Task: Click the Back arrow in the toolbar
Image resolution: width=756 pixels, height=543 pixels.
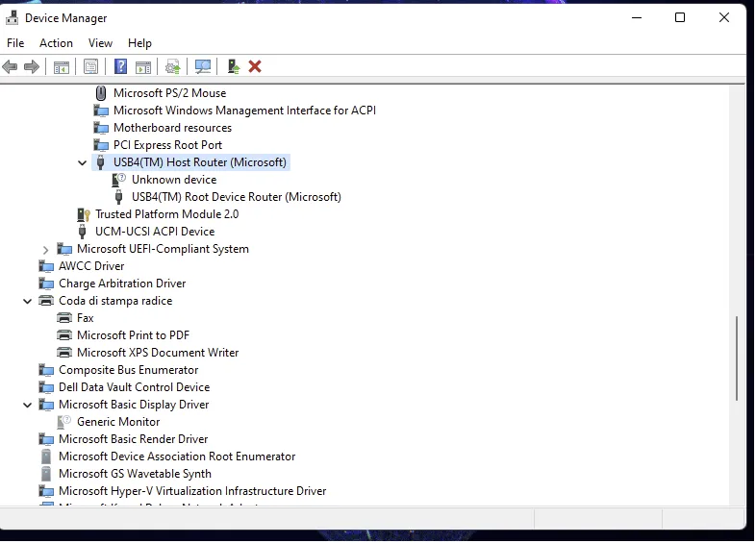Action: point(11,66)
